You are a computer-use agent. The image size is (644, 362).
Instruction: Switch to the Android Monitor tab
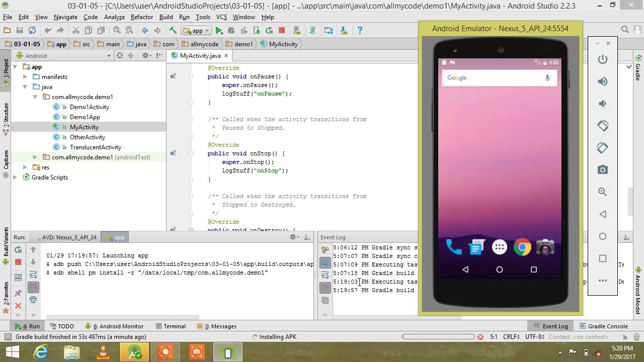pos(114,326)
